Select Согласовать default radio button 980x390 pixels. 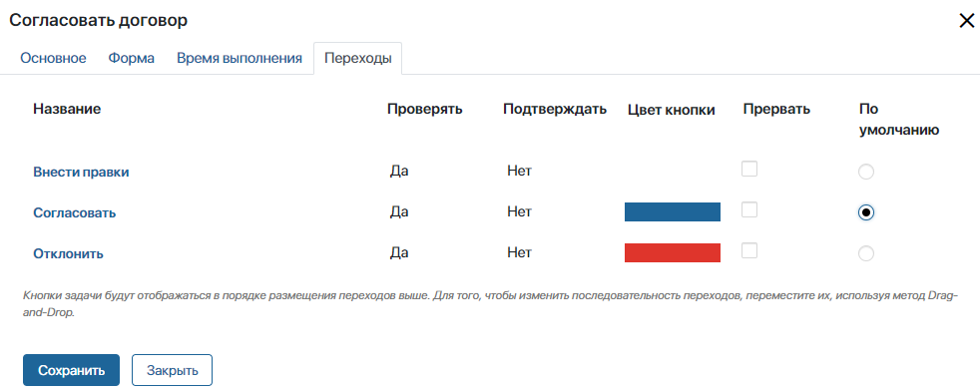pos(865,212)
